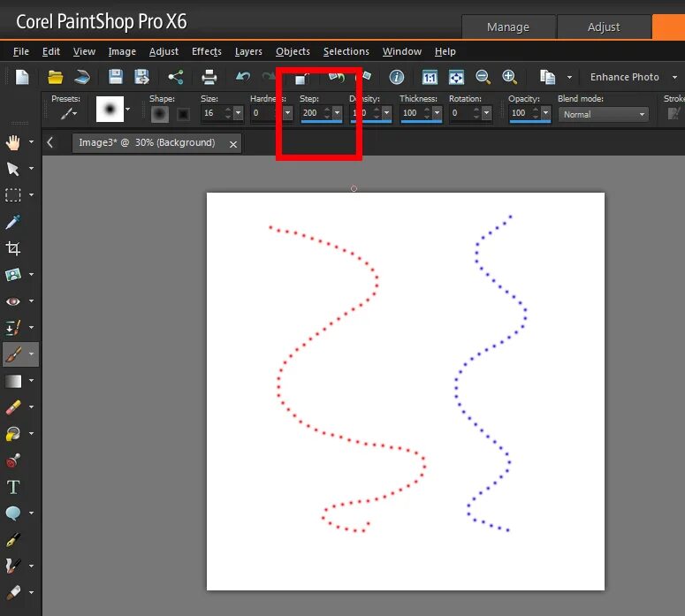Click the Size value field
Image resolution: width=685 pixels, height=616 pixels.
pos(212,113)
